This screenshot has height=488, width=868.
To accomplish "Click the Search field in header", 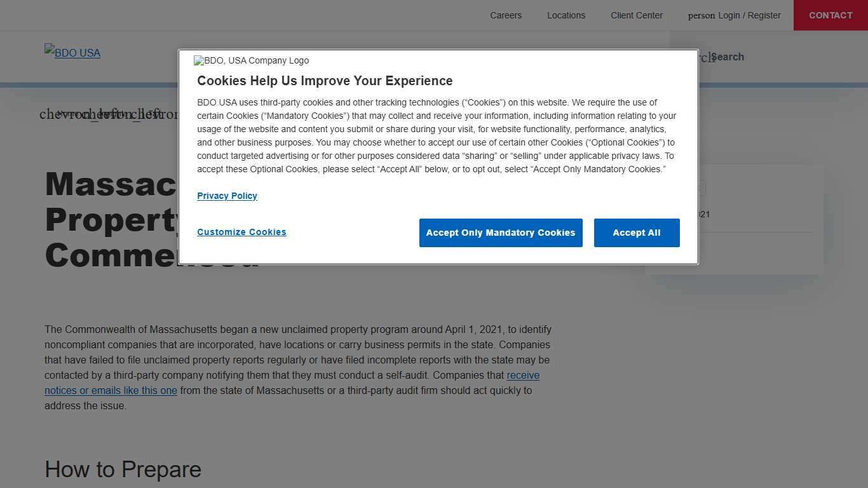I will coord(727,57).
